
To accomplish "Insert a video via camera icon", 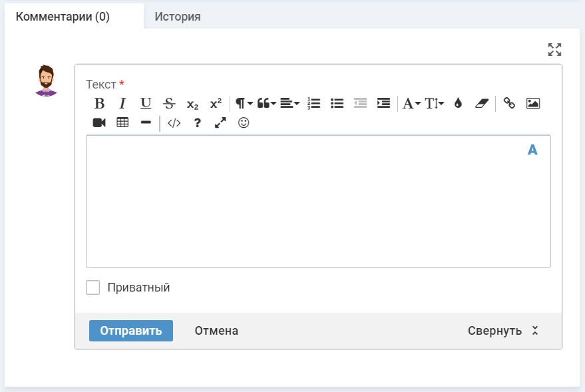I will pos(99,122).
